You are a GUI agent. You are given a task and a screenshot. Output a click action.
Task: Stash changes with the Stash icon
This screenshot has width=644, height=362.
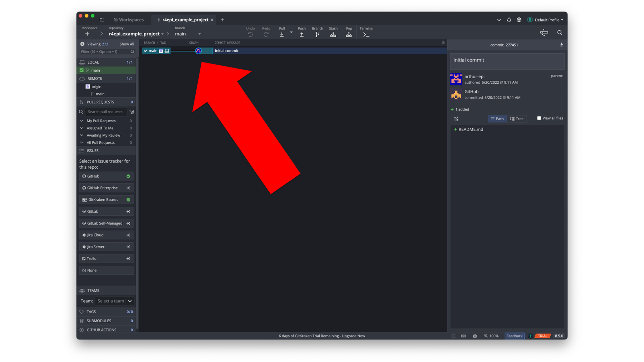click(333, 34)
